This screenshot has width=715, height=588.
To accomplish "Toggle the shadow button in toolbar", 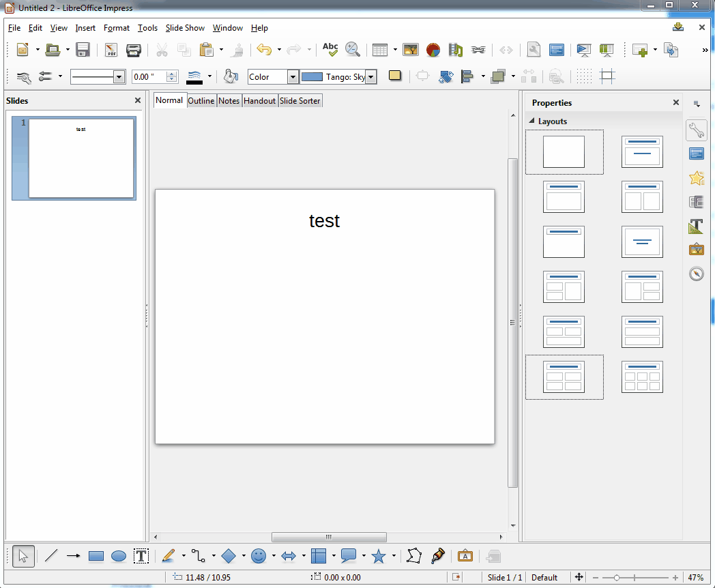I will (x=395, y=76).
